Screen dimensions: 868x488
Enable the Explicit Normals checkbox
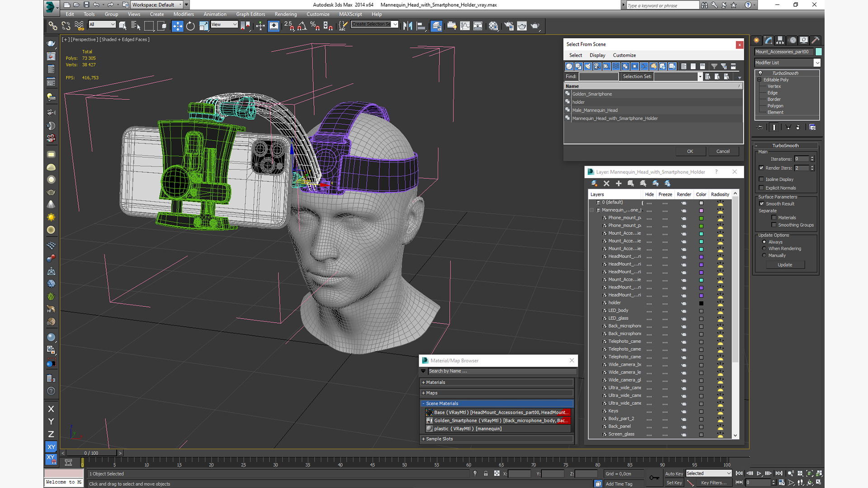[761, 188]
